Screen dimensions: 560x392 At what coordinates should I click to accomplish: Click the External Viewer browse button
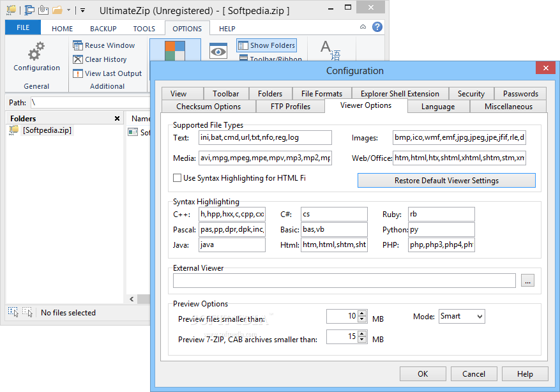(527, 281)
